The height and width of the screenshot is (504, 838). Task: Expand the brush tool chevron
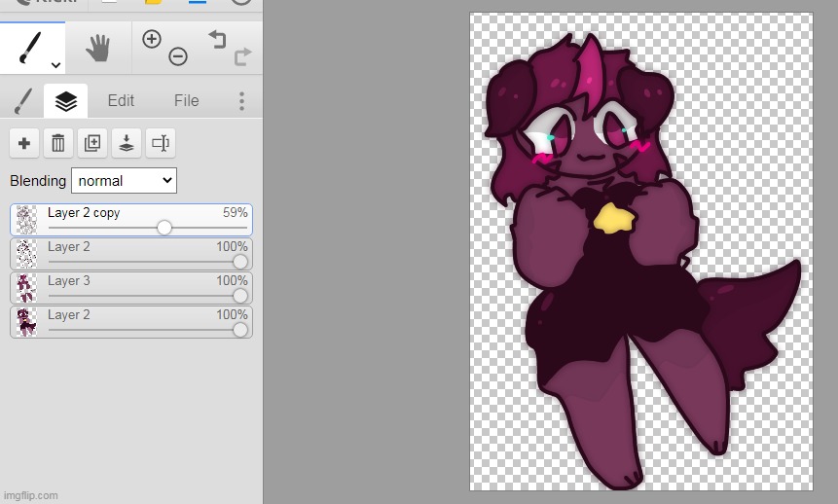(x=55, y=66)
